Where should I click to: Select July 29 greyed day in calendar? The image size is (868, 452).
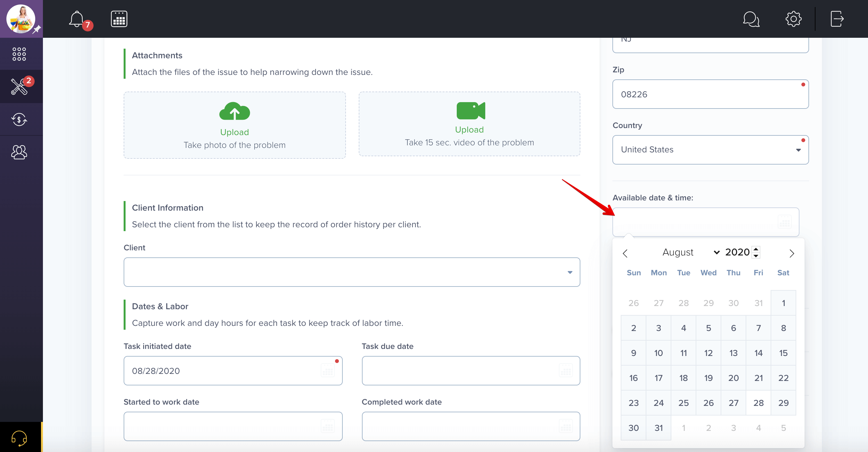point(708,303)
